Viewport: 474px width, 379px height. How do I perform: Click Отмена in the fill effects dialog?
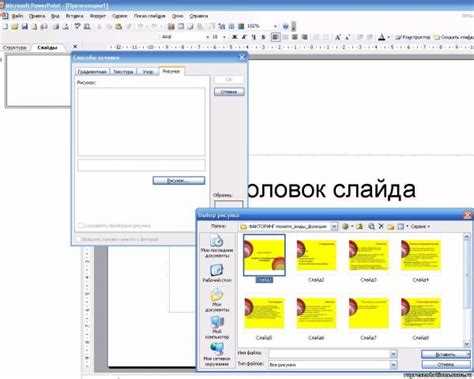(x=229, y=91)
